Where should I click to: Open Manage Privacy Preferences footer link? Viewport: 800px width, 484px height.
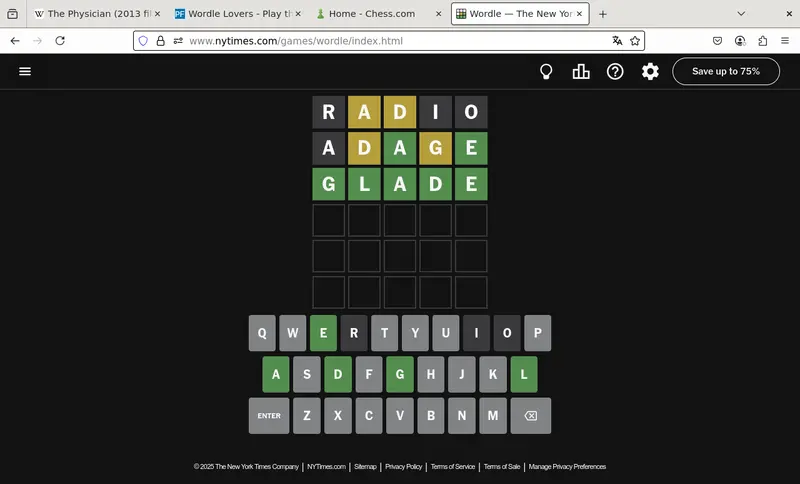(567, 467)
